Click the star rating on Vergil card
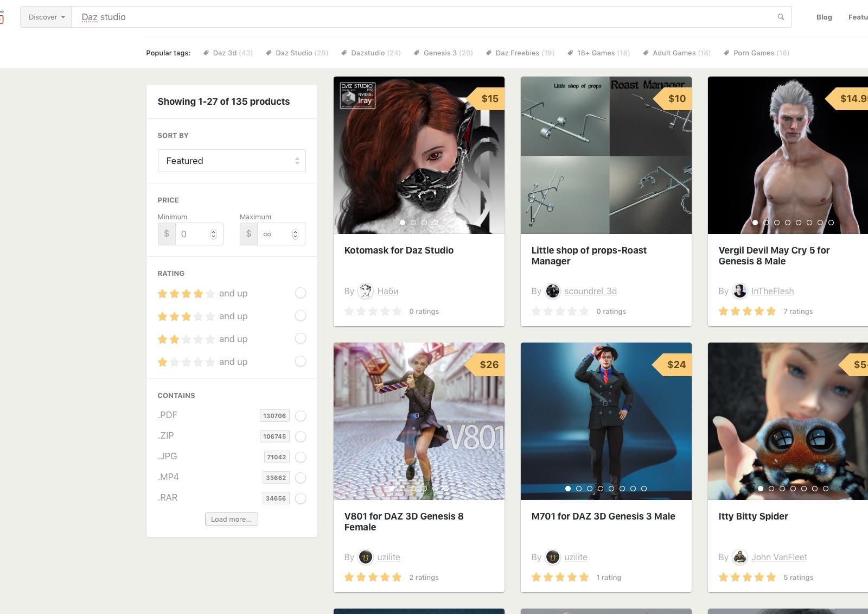The height and width of the screenshot is (614, 868). [748, 311]
